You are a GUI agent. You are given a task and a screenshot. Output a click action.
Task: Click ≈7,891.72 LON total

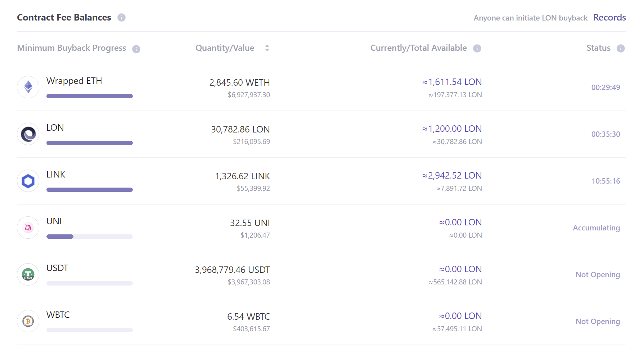459,188
